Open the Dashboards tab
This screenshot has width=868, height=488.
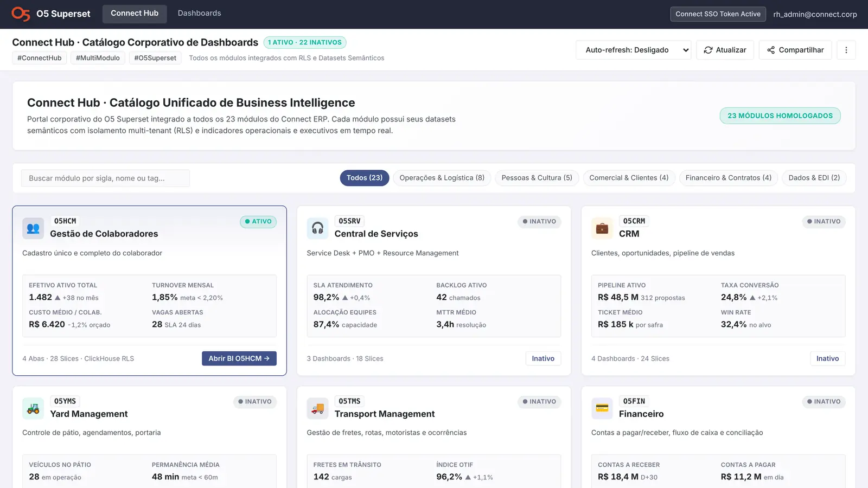pyautogui.click(x=199, y=14)
